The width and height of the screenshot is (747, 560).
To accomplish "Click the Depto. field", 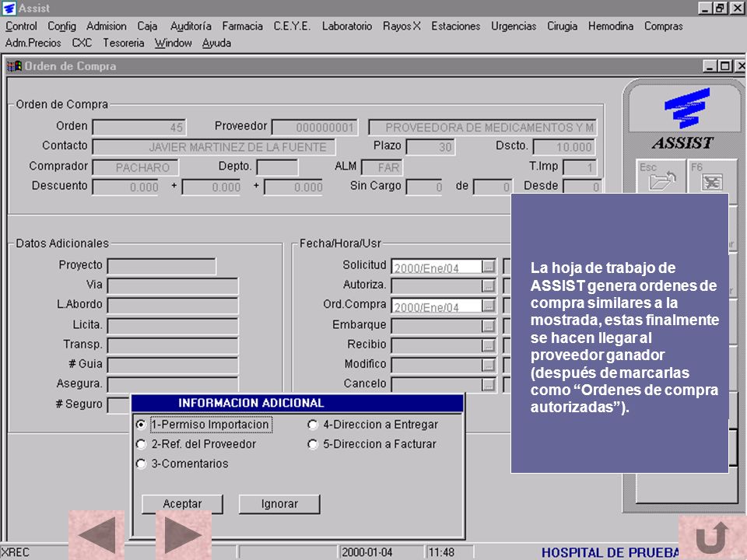I will [x=277, y=167].
